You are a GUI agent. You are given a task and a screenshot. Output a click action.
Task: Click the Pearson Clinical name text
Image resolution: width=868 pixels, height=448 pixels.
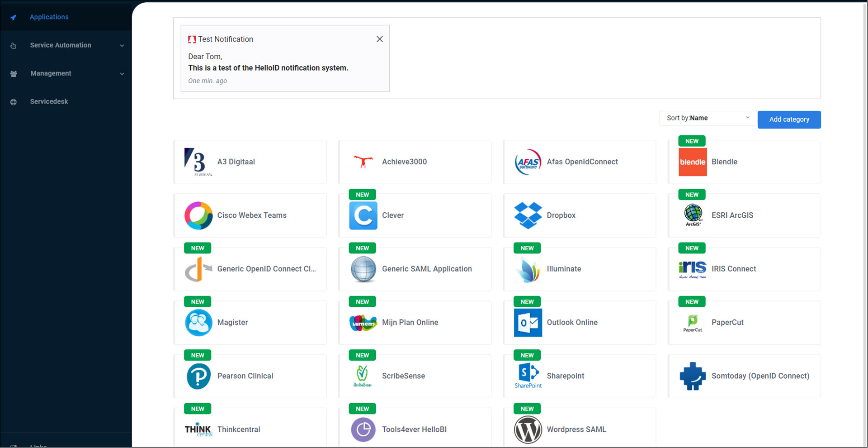tap(245, 376)
